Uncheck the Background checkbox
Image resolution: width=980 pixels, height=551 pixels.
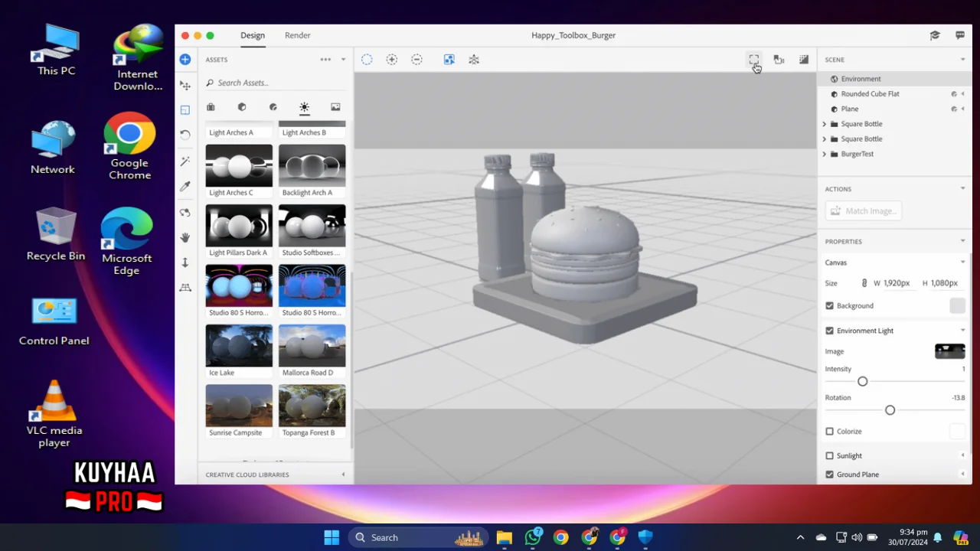point(829,305)
